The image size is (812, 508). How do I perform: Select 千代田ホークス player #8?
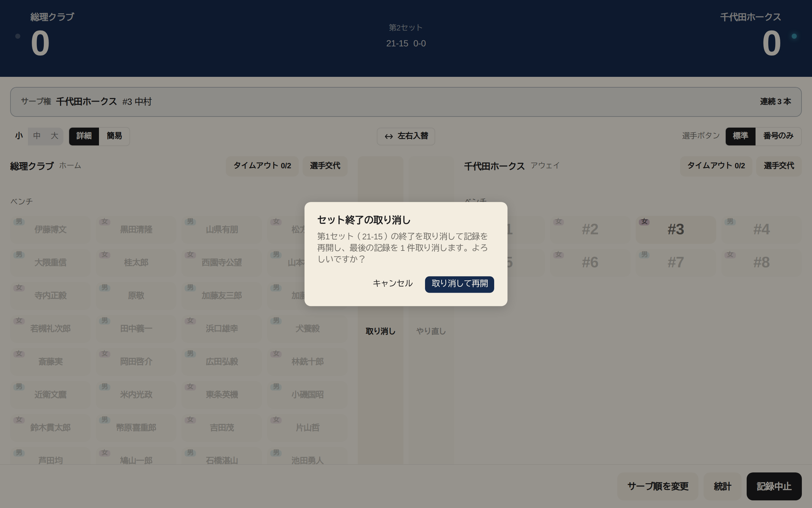pyautogui.click(x=761, y=262)
